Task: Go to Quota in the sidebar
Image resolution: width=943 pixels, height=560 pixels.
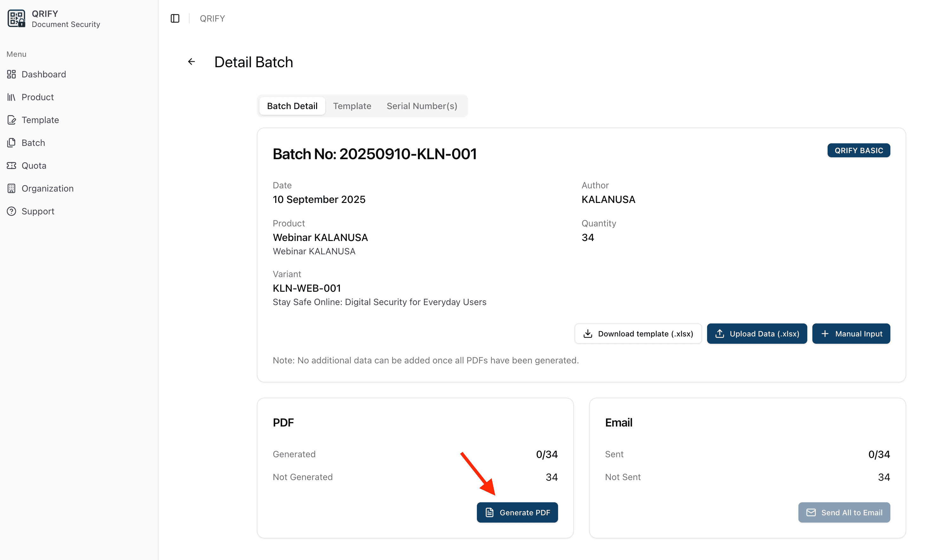Action: (x=34, y=166)
